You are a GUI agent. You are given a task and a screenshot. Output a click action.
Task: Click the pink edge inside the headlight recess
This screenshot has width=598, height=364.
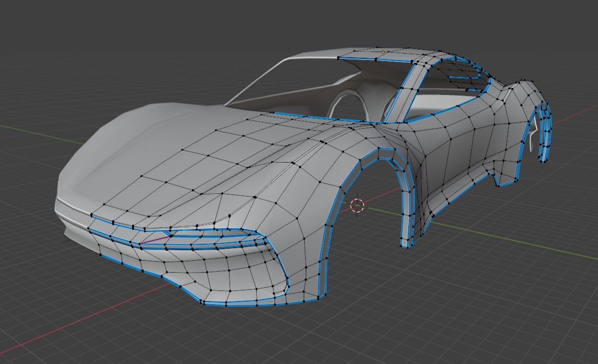point(154,239)
